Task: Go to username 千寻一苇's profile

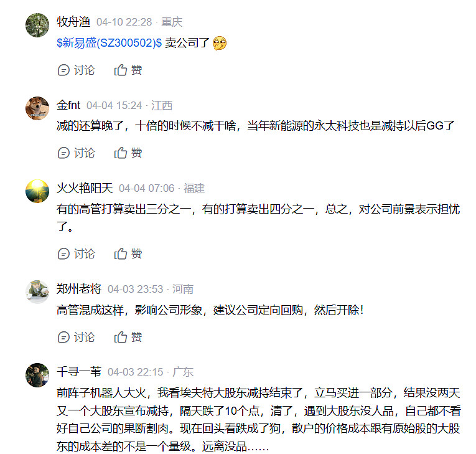Action: coord(78,372)
